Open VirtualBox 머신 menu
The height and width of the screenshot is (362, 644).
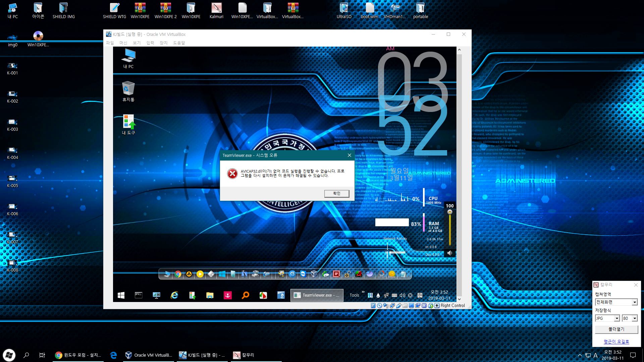point(123,43)
